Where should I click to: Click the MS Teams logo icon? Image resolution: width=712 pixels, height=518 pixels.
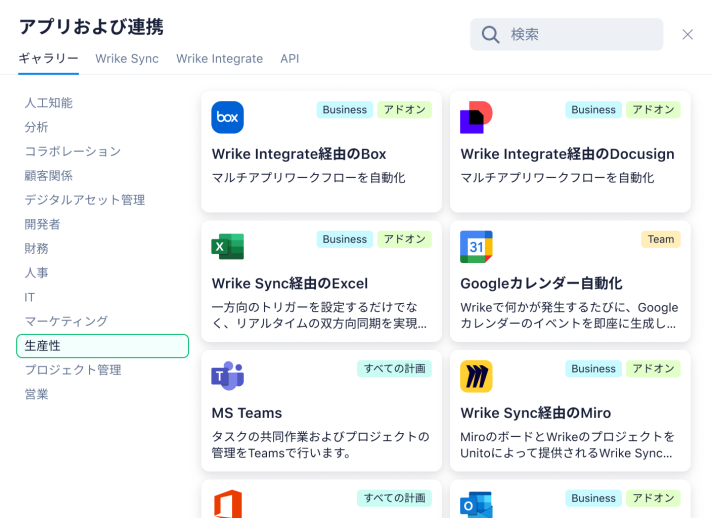point(227,376)
